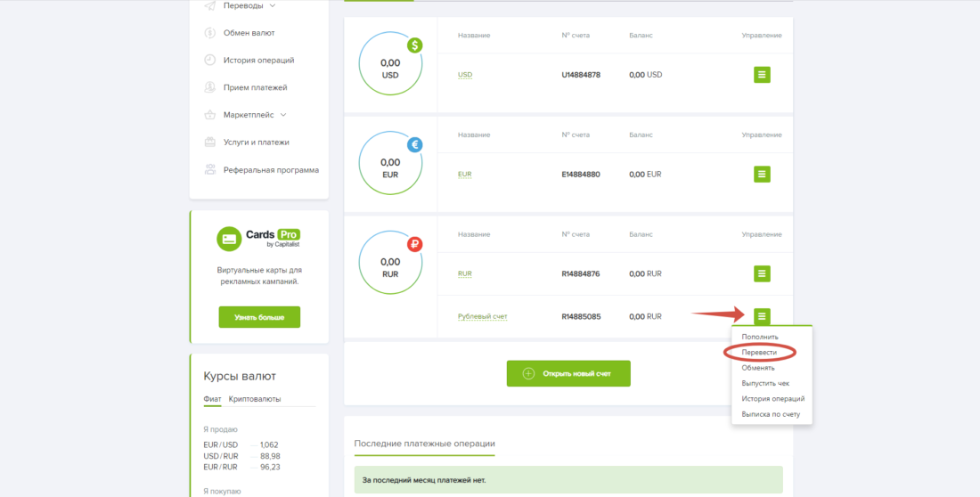This screenshot has width=980, height=497.
Task: Open the EUR account name link
Action: click(x=465, y=175)
